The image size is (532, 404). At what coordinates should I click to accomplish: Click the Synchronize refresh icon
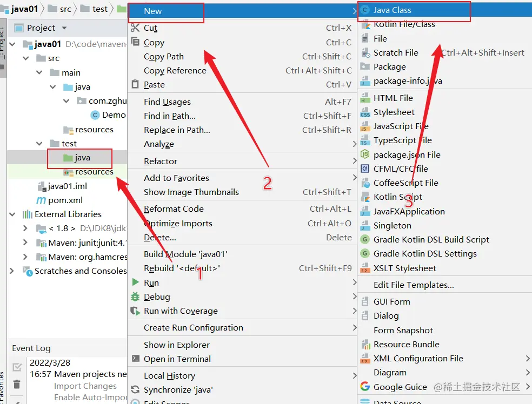[135, 389]
